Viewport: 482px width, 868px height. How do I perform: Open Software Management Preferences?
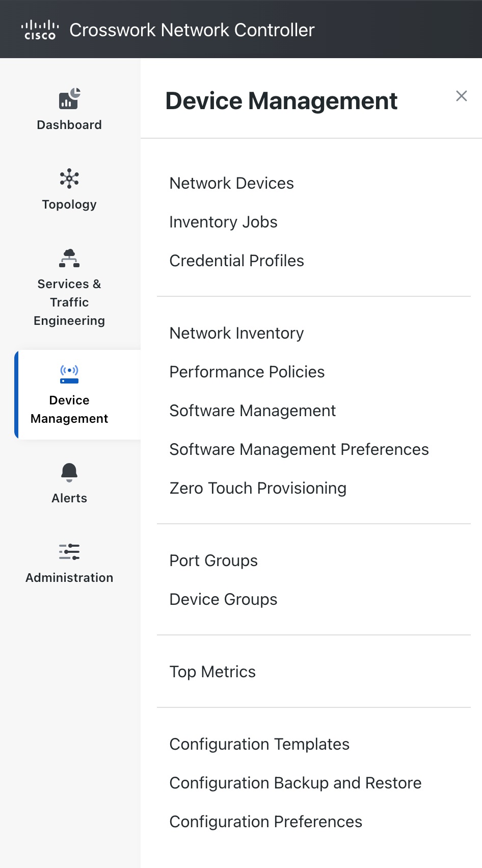tap(299, 449)
